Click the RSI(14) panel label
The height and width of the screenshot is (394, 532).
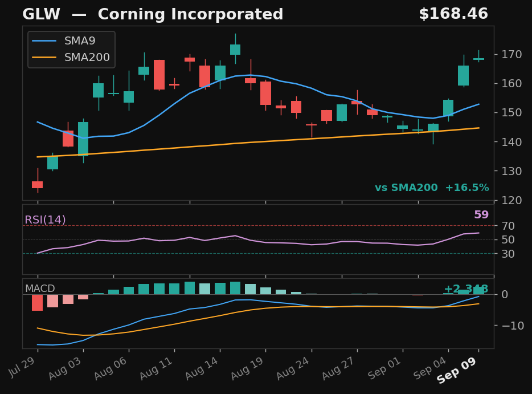pyautogui.click(x=45, y=220)
